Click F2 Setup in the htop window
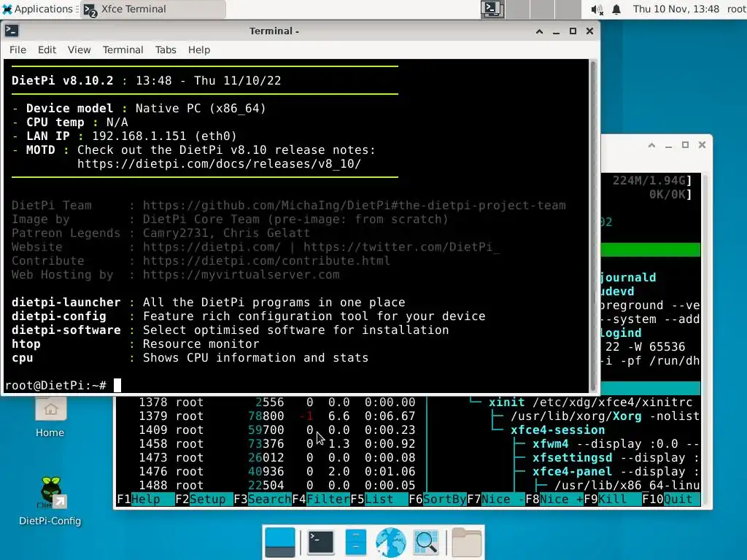 coord(204,499)
